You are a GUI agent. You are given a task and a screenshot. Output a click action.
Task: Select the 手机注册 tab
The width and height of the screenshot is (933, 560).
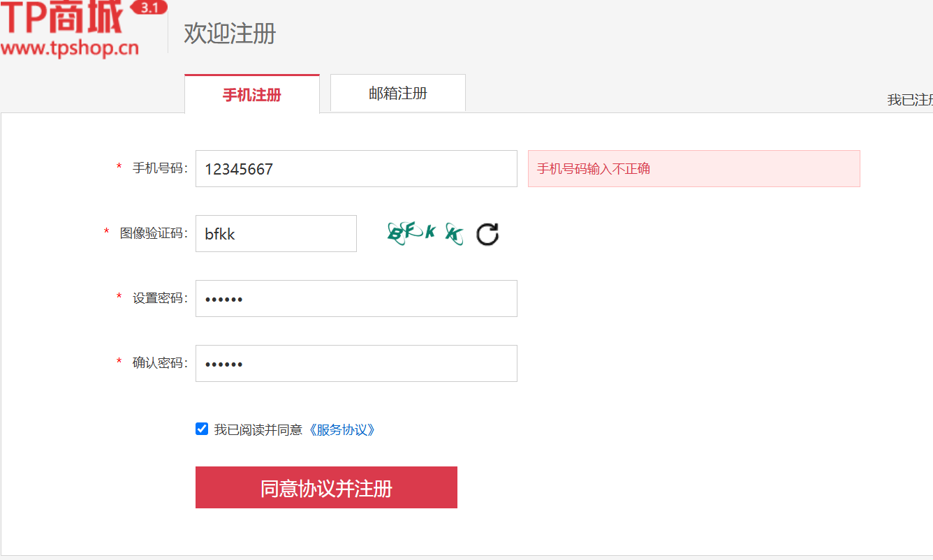point(251,92)
